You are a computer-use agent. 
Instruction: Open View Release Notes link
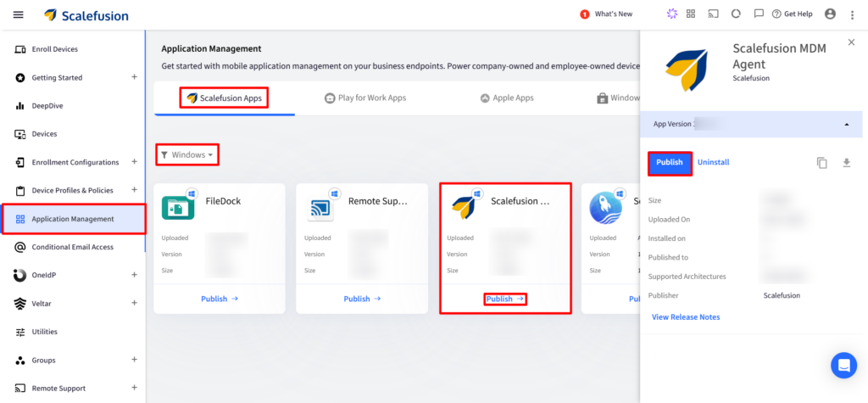pyautogui.click(x=686, y=317)
